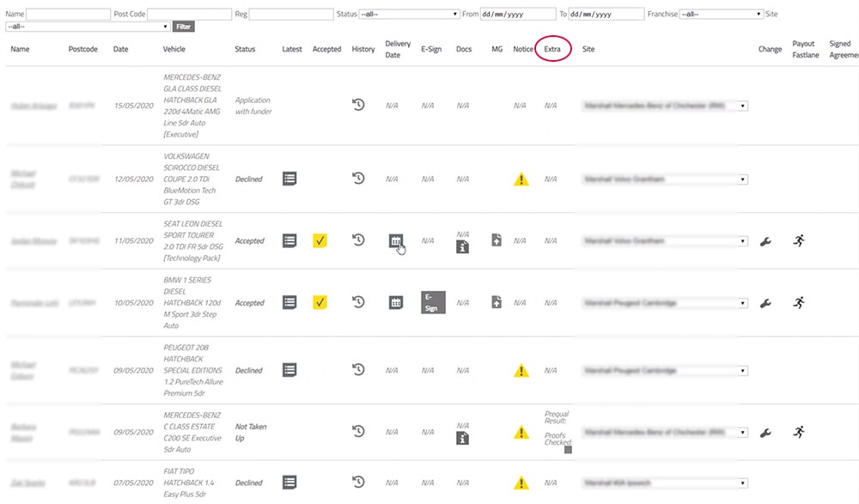Click the Postcode column header
Image resolution: width=859 pixels, height=504 pixels.
(x=82, y=49)
